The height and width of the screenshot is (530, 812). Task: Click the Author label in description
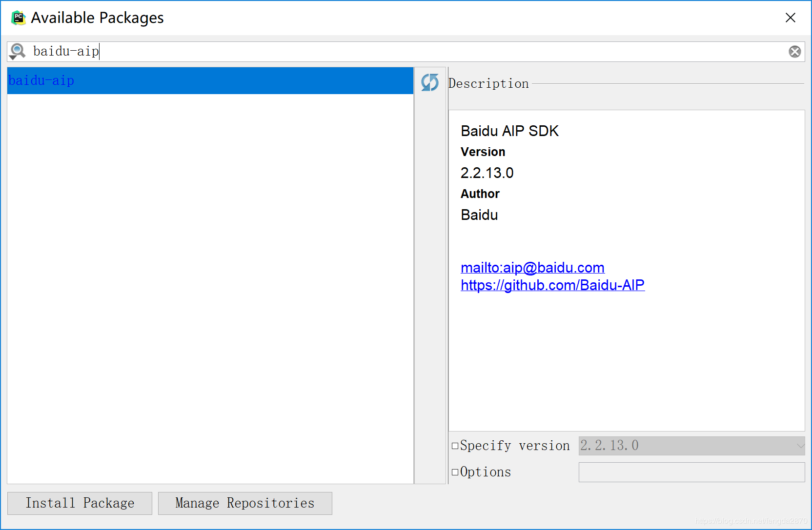tap(480, 194)
